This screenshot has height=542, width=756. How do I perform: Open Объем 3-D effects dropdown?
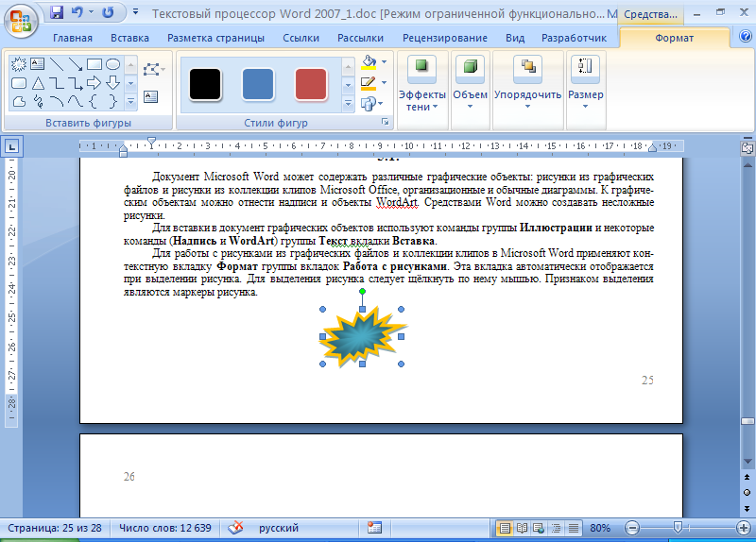tap(470, 84)
